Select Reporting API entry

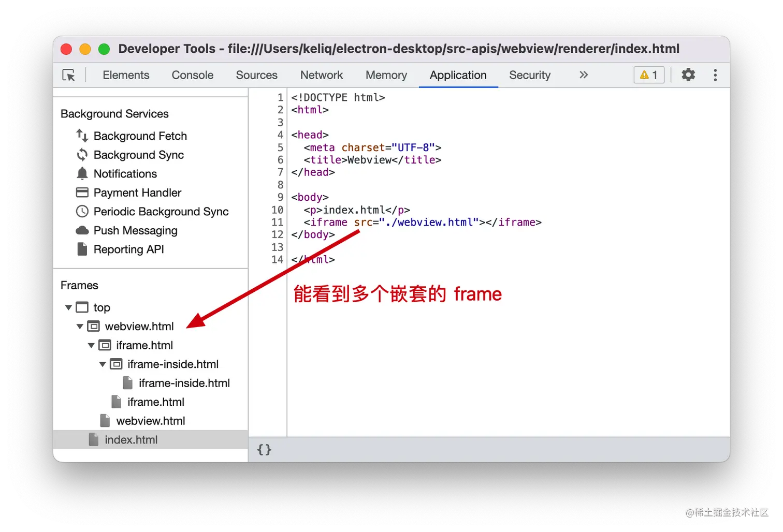(x=129, y=249)
